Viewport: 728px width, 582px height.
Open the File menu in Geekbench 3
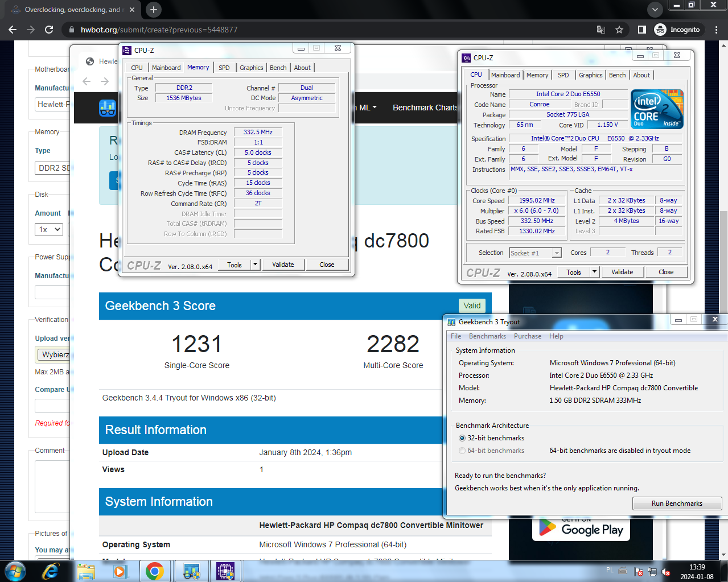456,336
